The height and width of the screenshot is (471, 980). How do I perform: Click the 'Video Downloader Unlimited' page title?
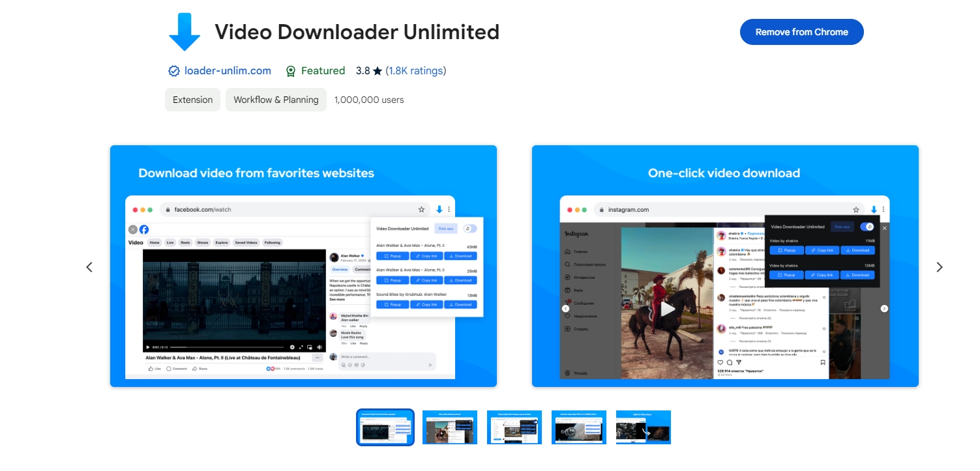357,31
